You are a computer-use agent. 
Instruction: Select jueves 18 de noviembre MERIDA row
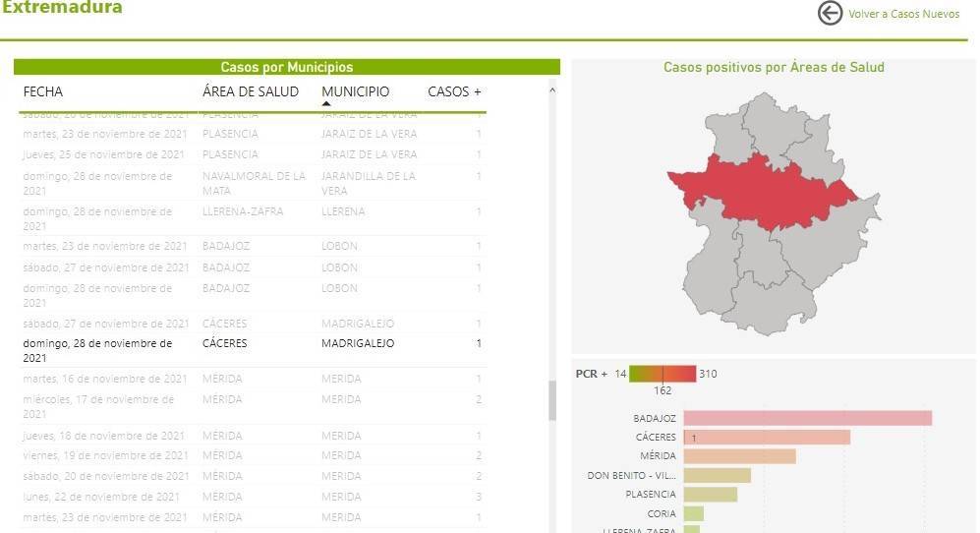pos(253,436)
